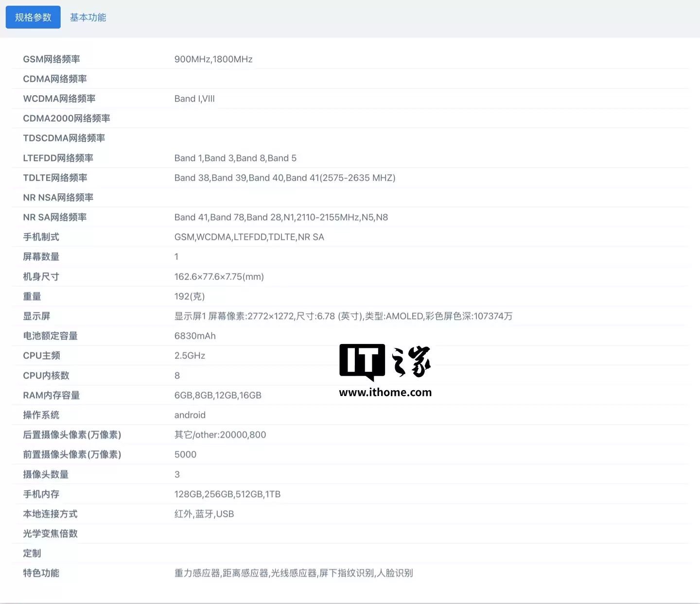Image resolution: width=700 pixels, height=604 pixels.
Task: Click the 特色功能 sensors list text
Action: [293, 572]
